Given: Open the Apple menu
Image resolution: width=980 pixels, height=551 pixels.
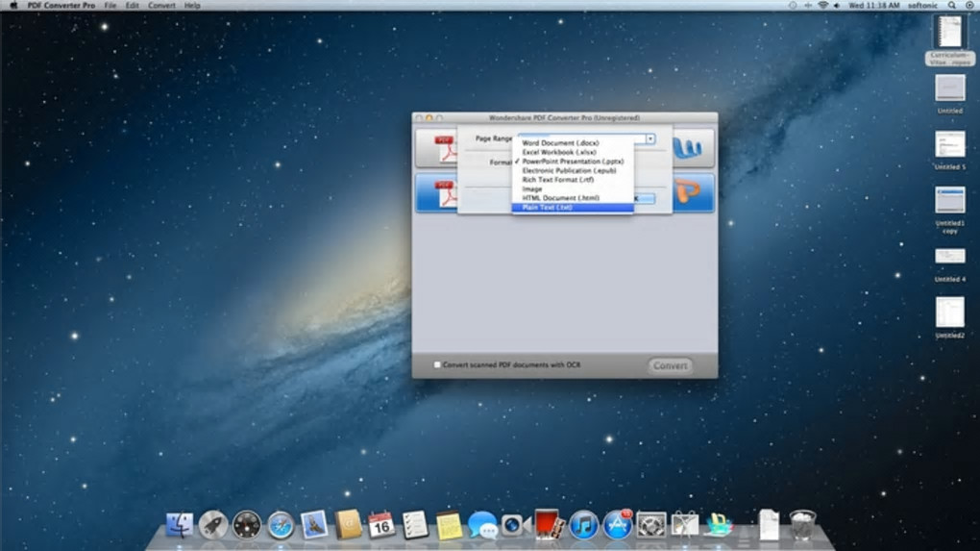Looking at the screenshot, I should [13, 5].
